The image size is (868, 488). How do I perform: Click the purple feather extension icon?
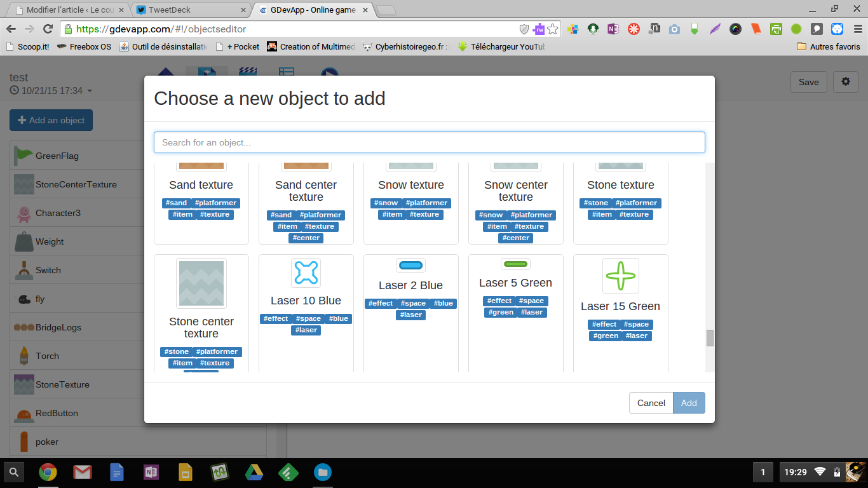tap(715, 29)
